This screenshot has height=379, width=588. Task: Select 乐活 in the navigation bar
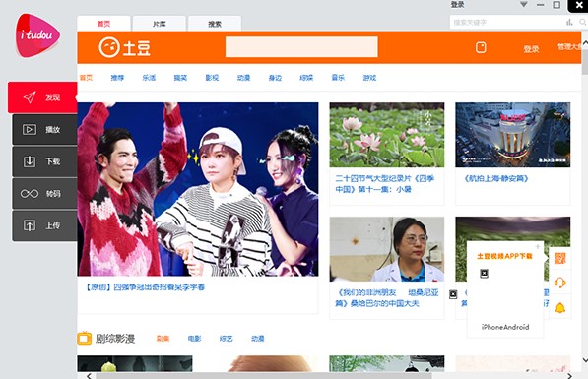click(149, 78)
